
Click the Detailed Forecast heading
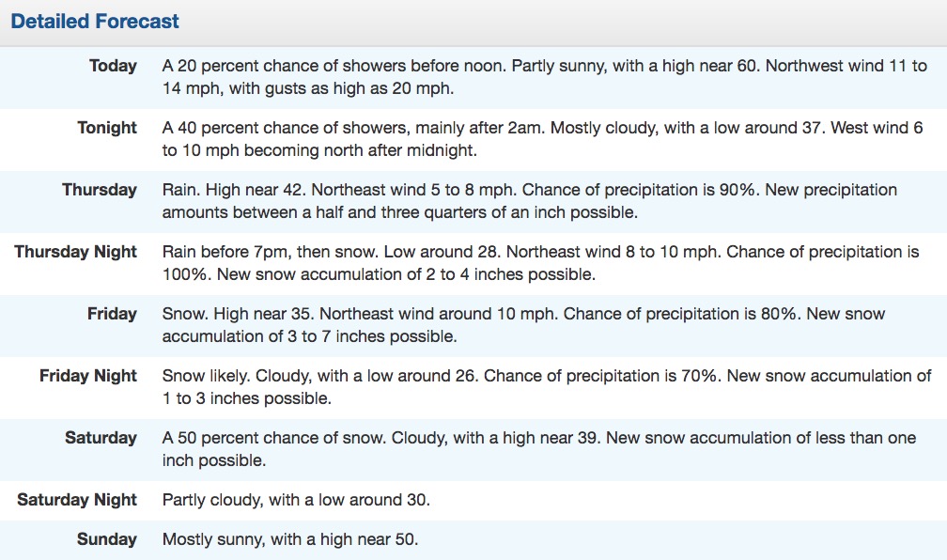click(95, 22)
